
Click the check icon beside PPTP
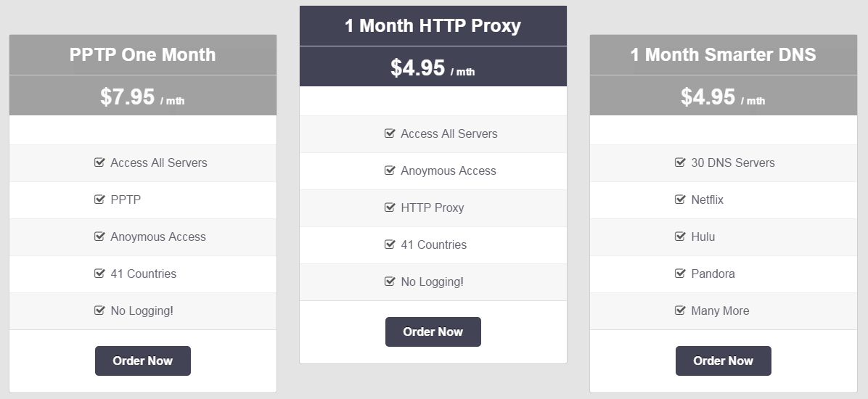pyautogui.click(x=99, y=199)
